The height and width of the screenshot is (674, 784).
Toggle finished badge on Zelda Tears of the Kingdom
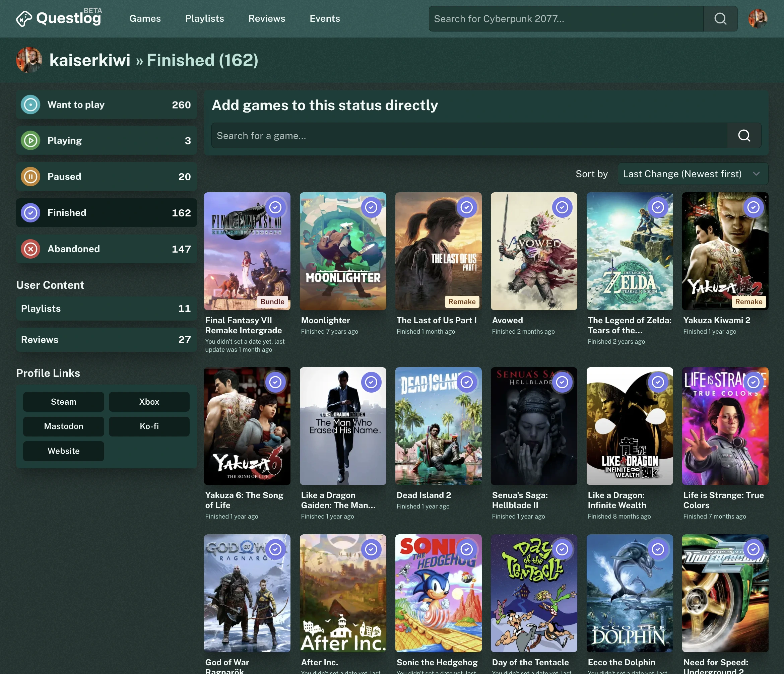[x=658, y=207]
